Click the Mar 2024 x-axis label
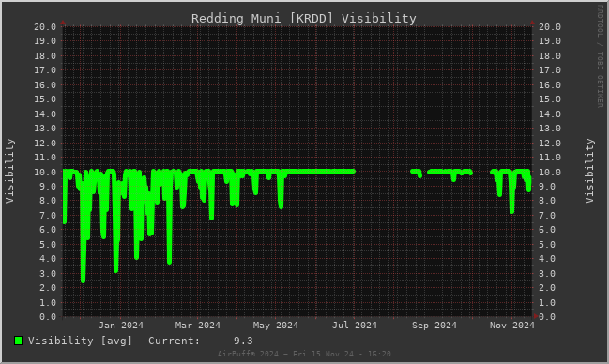 point(198,326)
